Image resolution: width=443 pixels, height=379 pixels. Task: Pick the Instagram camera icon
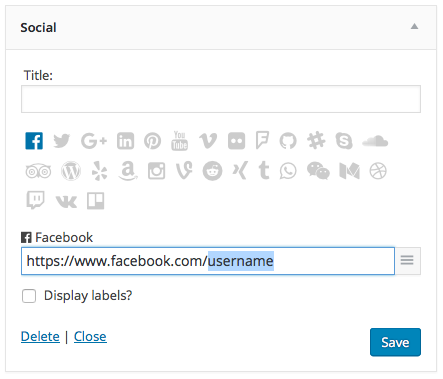point(156,171)
